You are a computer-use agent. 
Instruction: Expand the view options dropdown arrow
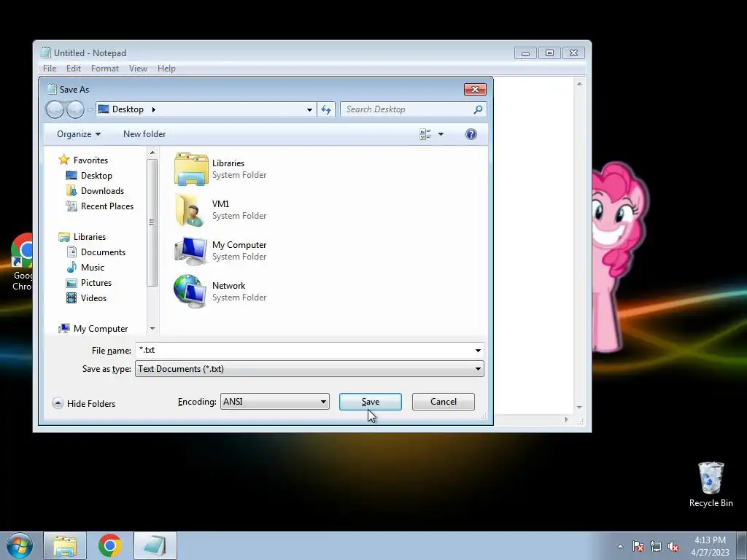pos(441,134)
